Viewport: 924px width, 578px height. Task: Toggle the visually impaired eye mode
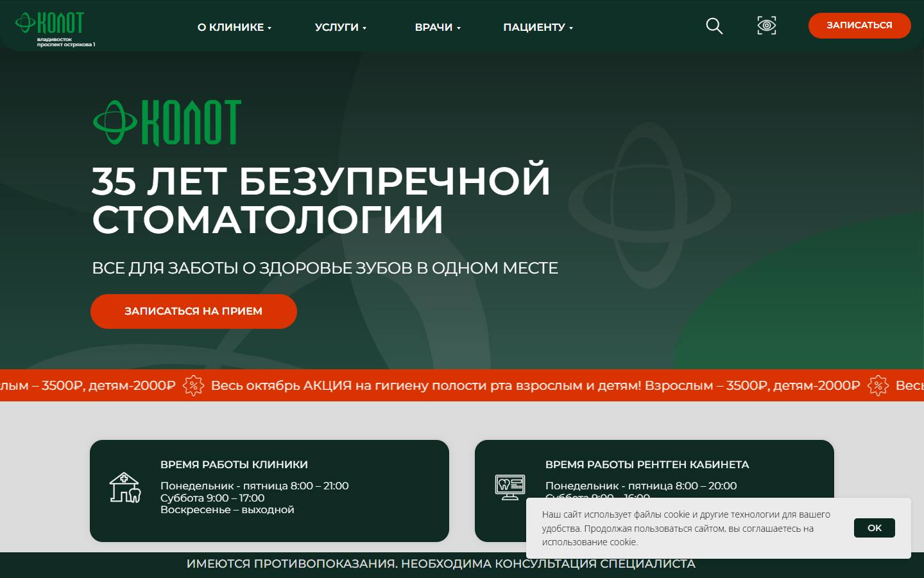tap(766, 26)
